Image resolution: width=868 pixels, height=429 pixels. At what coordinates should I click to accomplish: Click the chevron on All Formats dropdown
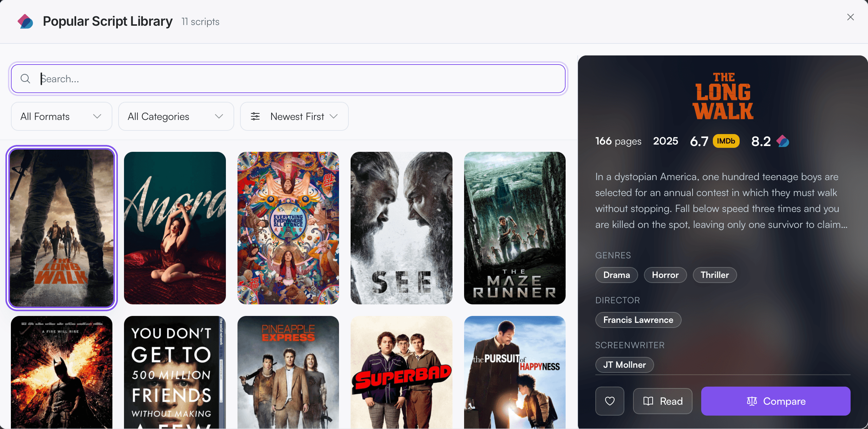pyautogui.click(x=97, y=116)
